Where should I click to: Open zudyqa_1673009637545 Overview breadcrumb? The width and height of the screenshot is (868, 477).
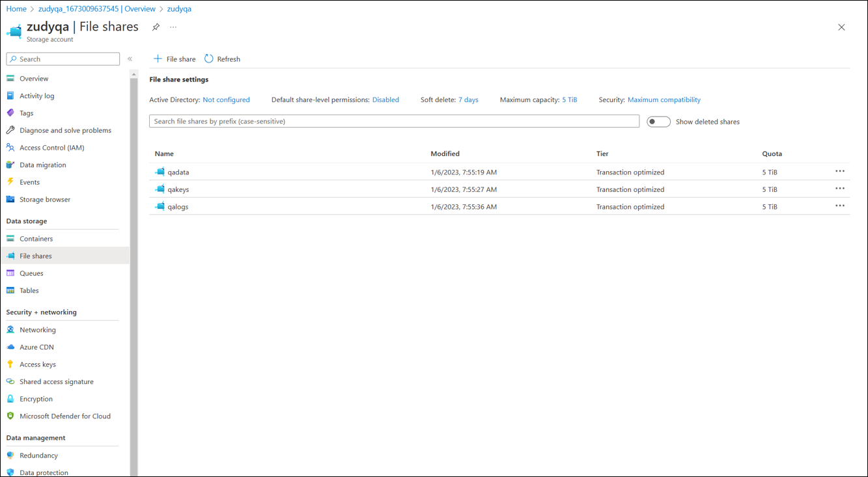pyautogui.click(x=97, y=9)
